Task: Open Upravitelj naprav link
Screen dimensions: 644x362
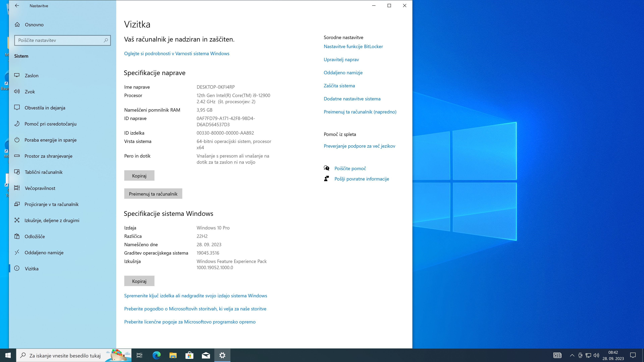Action: click(x=341, y=59)
